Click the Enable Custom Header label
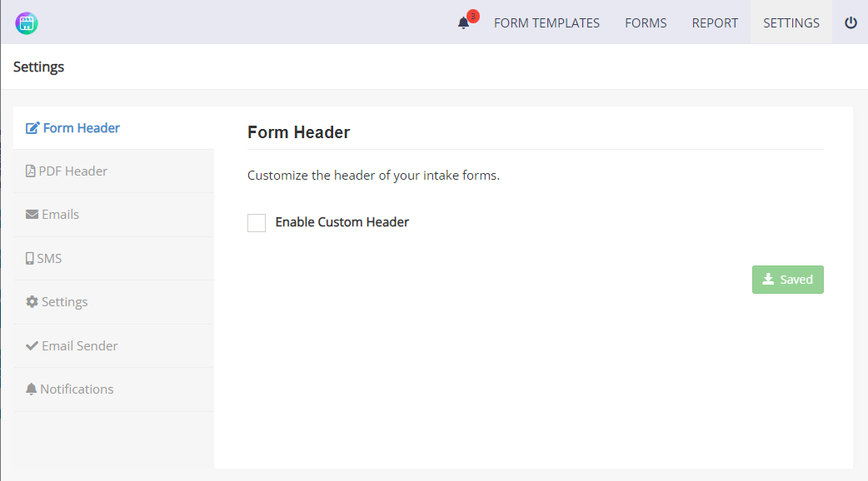The width and height of the screenshot is (868, 481). 342,222
